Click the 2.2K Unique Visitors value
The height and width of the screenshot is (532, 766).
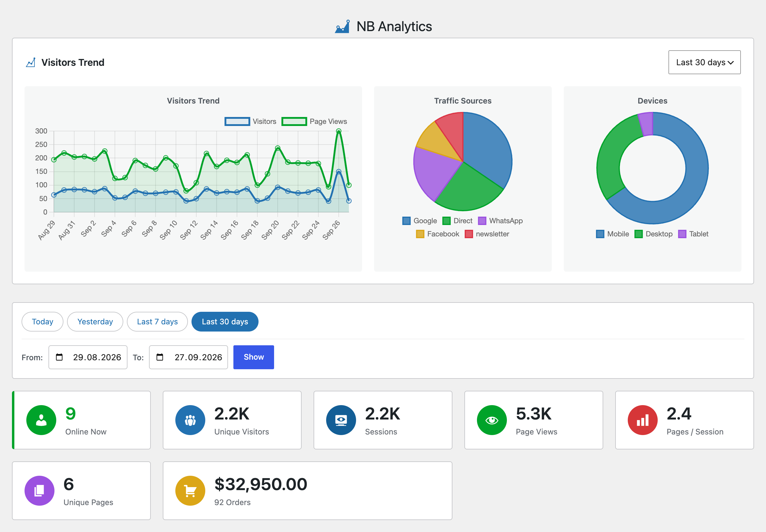(232, 414)
